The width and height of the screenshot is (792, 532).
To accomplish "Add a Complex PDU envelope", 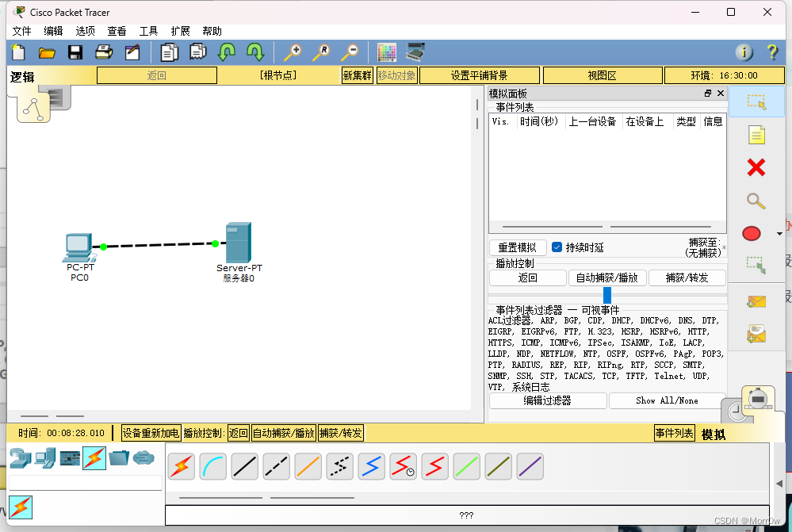I will pos(756,334).
